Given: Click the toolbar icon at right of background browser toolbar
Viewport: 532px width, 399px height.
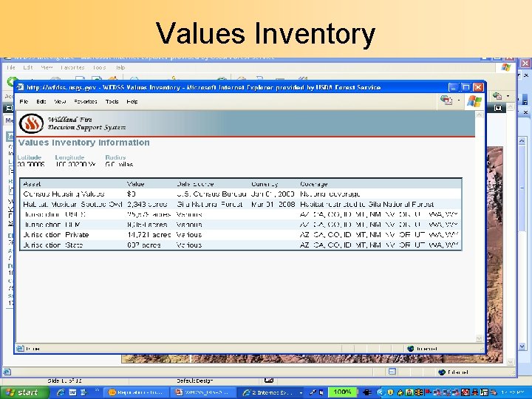Looking at the screenshot, I should tap(497, 96).
